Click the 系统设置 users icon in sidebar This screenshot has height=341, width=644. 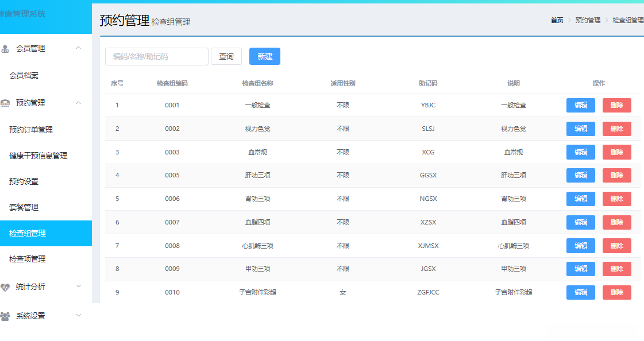(5, 316)
